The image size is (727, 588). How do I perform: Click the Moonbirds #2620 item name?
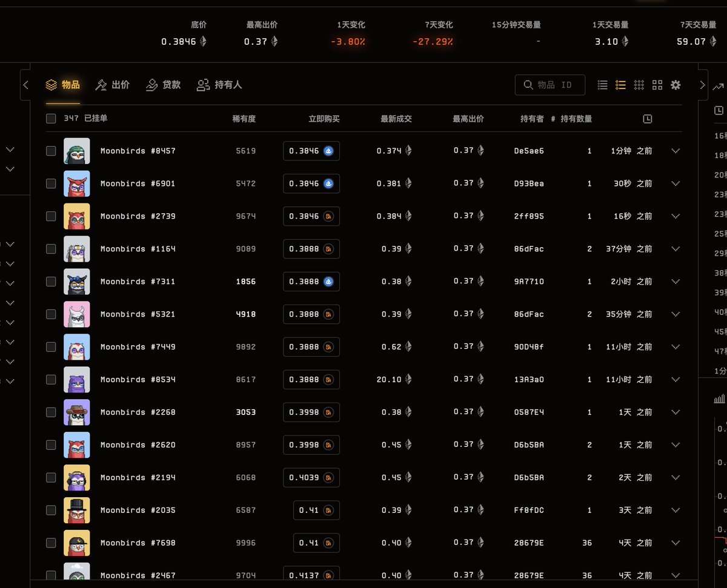(x=138, y=445)
